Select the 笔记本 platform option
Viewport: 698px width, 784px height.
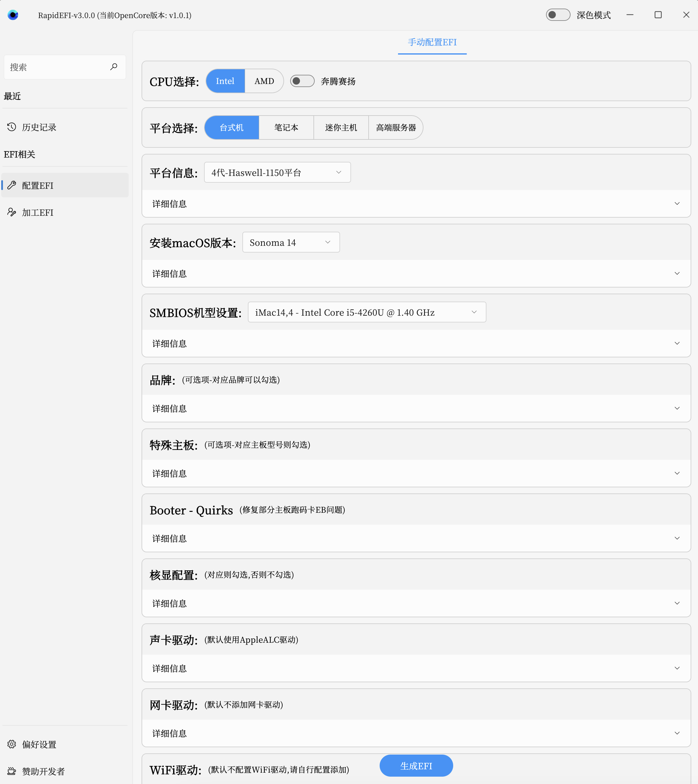286,127
